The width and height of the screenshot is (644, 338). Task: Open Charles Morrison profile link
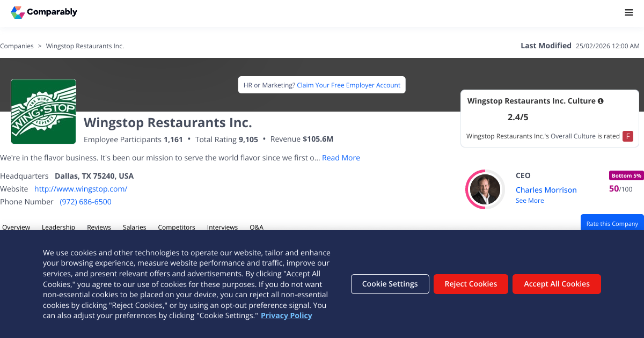(x=546, y=190)
